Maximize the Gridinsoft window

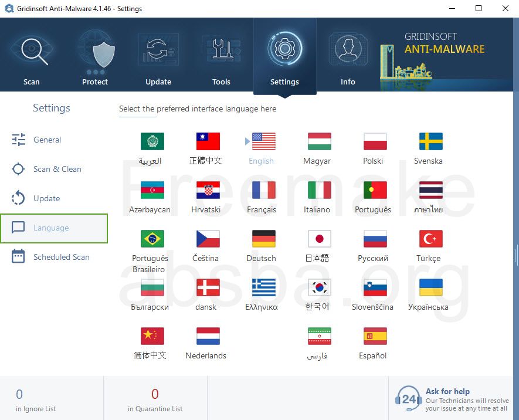tap(479, 8)
